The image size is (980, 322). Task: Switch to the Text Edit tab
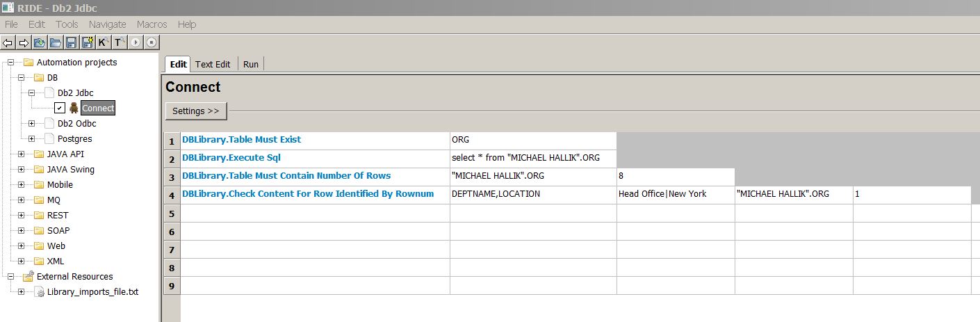[x=213, y=64]
